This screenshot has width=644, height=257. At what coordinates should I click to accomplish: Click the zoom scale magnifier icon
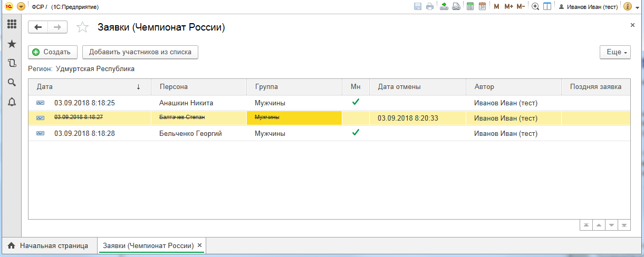(x=535, y=7)
